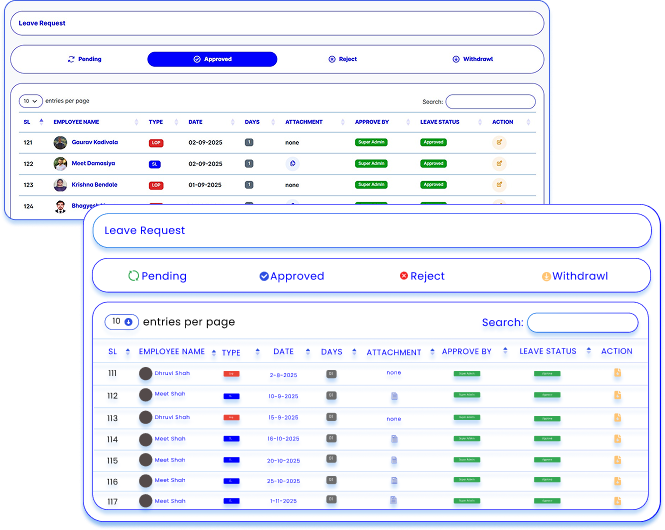Image resolution: width=665 pixels, height=530 pixels.
Task: Open the Pending tab in back panel
Action: [x=84, y=59]
